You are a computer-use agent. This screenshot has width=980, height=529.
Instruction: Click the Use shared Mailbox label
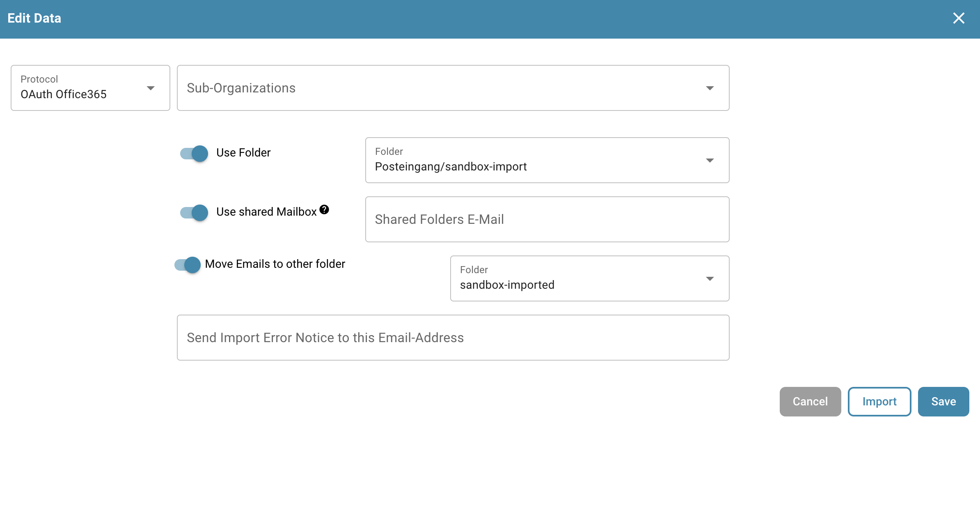pos(266,212)
